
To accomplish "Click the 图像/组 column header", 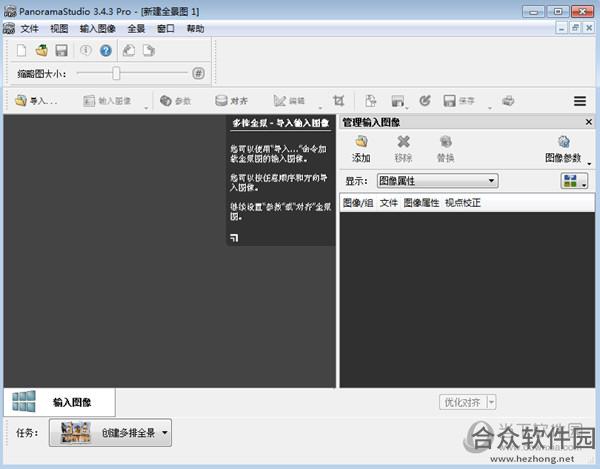I will tap(358, 203).
